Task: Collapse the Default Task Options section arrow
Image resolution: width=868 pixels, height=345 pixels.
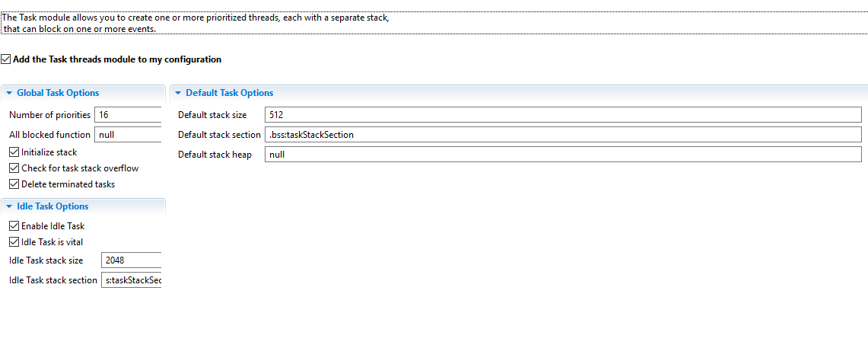Action: (x=178, y=93)
